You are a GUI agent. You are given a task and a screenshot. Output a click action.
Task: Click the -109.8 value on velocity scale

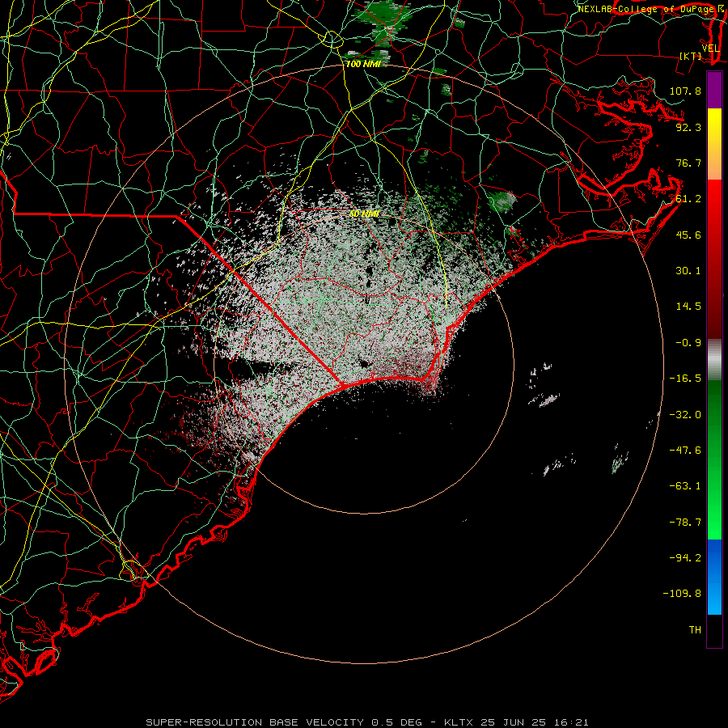[682, 594]
